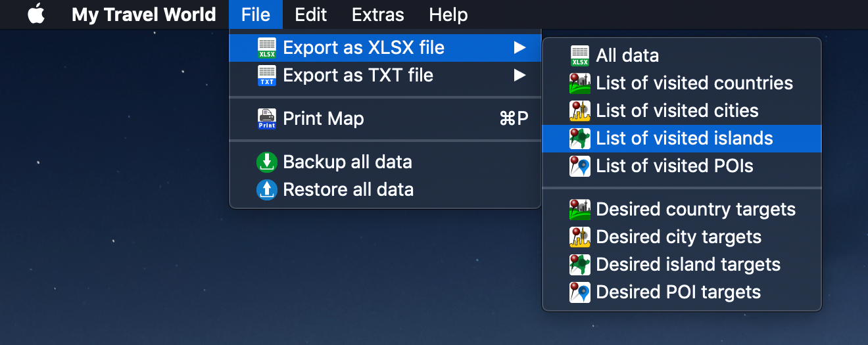Click the blue upload icon for Restore all data
Image resolution: width=868 pixels, height=345 pixels.
pyautogui.click(x=267, y=190)
